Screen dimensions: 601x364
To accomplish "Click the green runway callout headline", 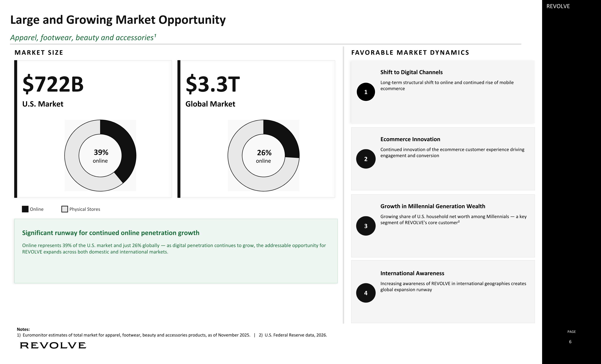I will pyautogui.click(x=111, y=233).
